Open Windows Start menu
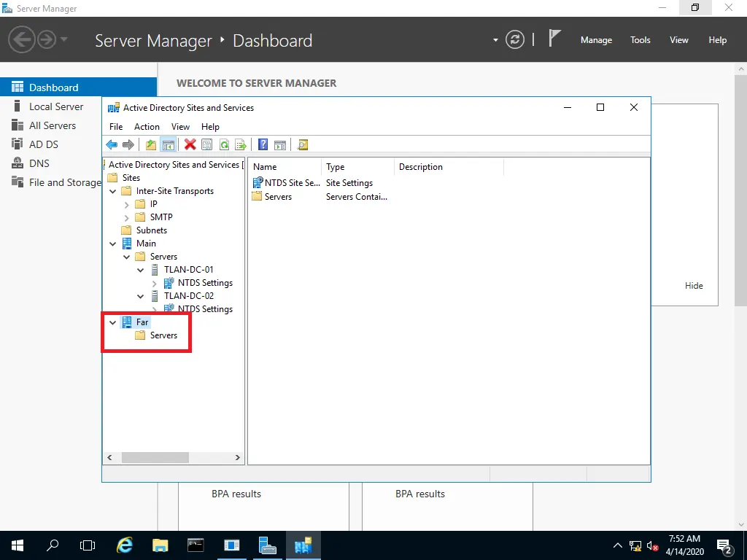 click(18, 545)
